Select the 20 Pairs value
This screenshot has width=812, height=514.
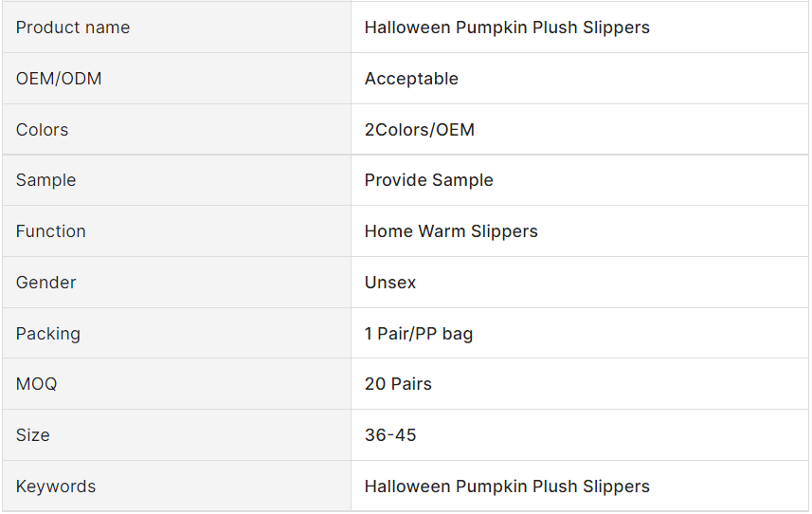398,384
